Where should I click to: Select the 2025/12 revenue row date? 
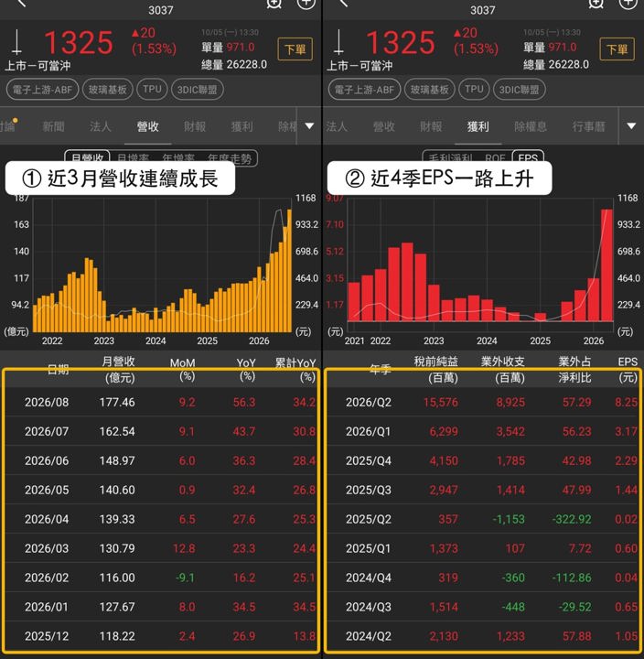47,636
